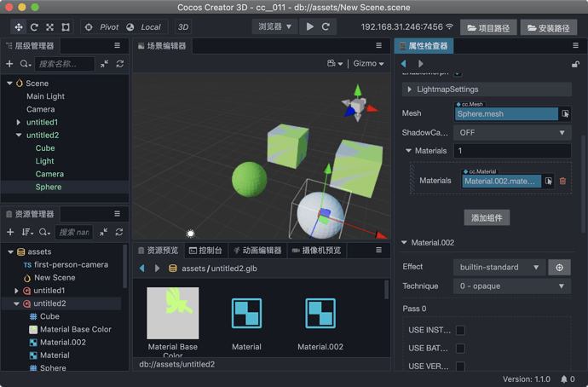Switch to the 控制台 console tab
The width and height of the screenshot is (588, 387).
click(205, 251)
